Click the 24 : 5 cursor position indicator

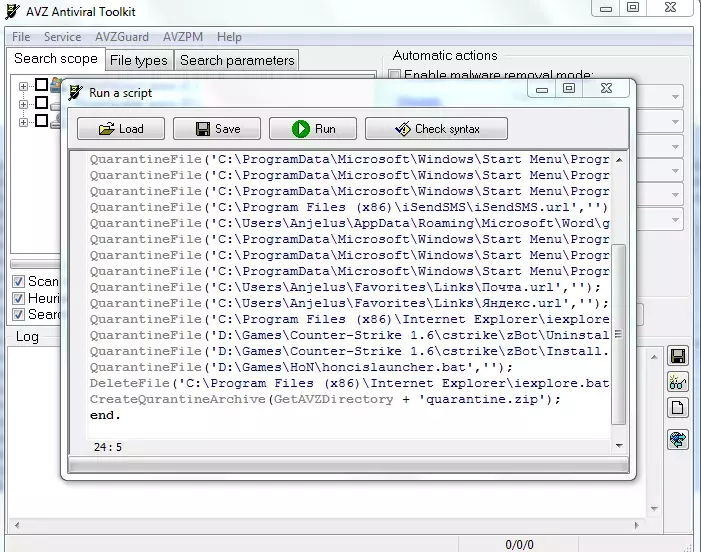click(x=108, y=447)
